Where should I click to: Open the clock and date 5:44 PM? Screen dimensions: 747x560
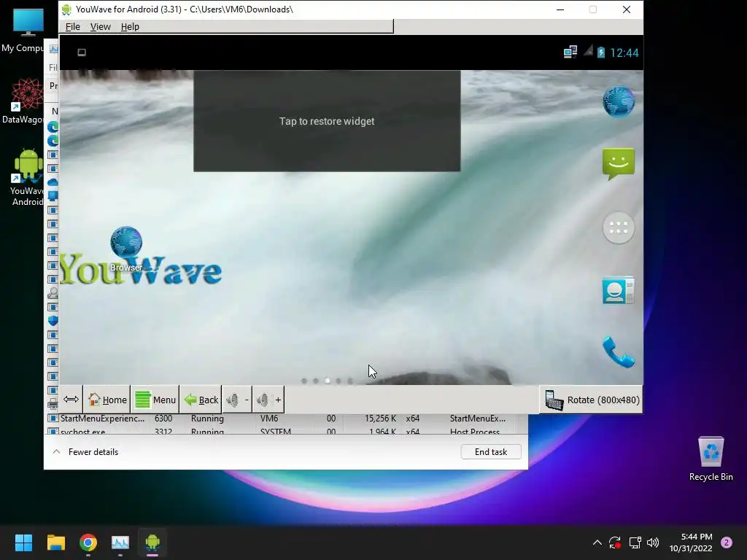691,542
